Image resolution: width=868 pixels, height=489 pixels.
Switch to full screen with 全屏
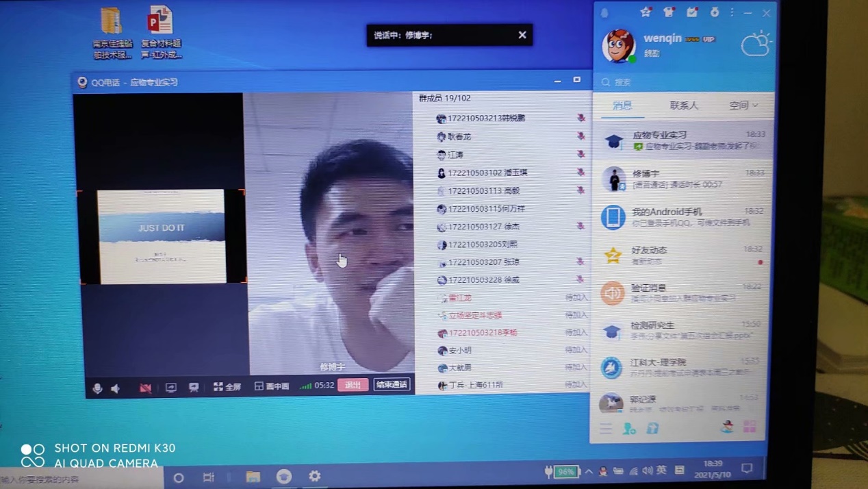coord(227,387)
